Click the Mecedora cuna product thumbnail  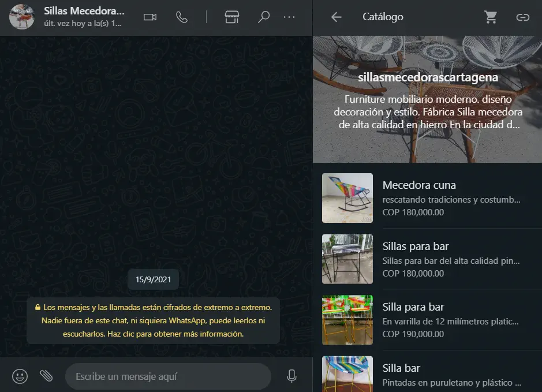347,196
